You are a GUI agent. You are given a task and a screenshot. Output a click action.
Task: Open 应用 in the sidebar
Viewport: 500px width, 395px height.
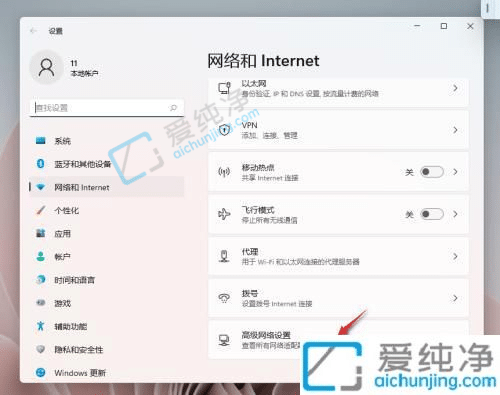coord(107,233)
